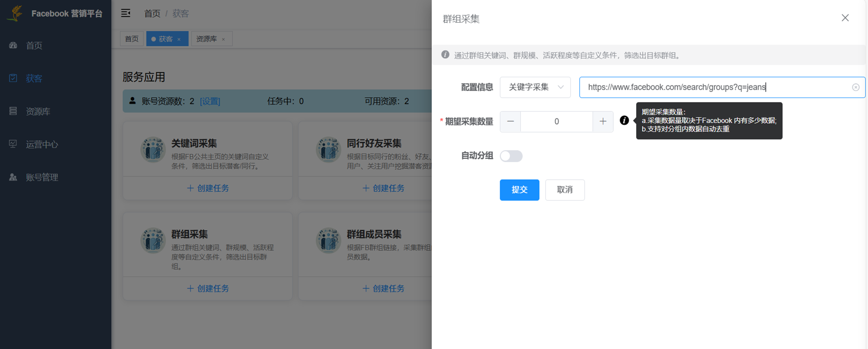Click the 关键词采集 card icon
Image resolution: width=868 pixels, height=349 pixels.
coord(153,149)
